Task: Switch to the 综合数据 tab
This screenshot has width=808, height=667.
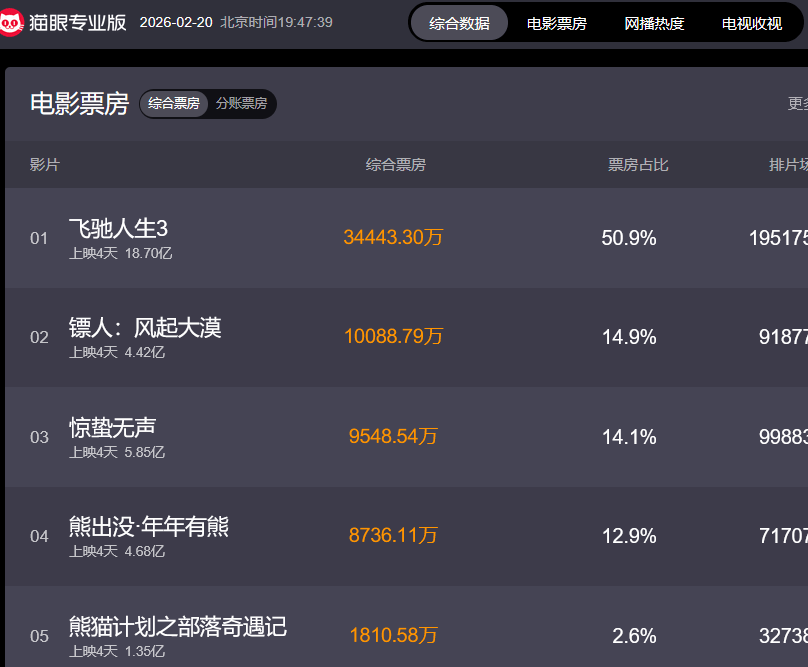Action: tap(459, 23)
